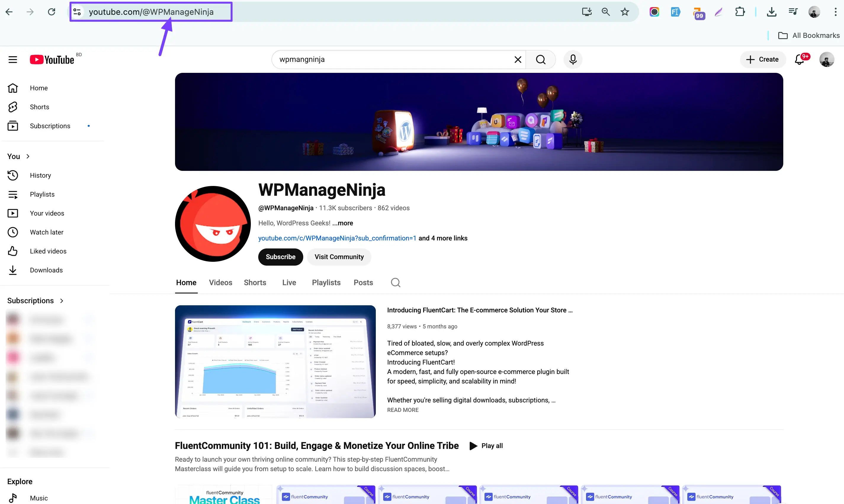Open Shorts in the sidebar
844x504 pixels.
(39, 107)
